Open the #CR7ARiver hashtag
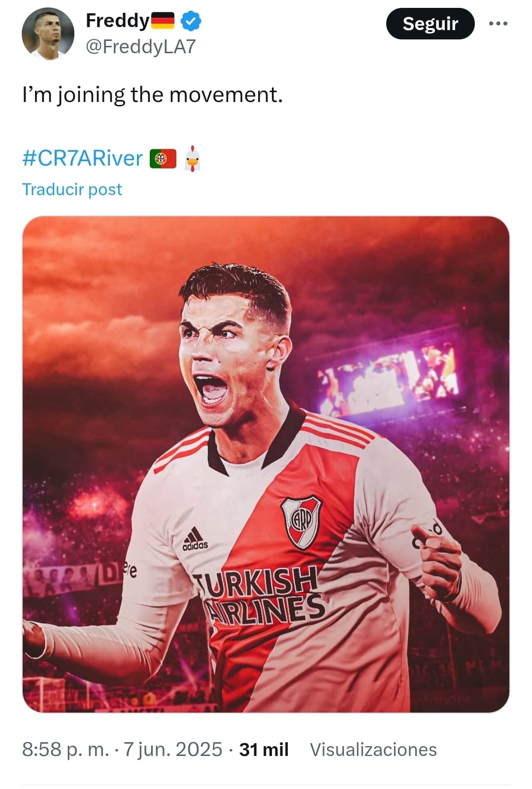 (82, 158)
